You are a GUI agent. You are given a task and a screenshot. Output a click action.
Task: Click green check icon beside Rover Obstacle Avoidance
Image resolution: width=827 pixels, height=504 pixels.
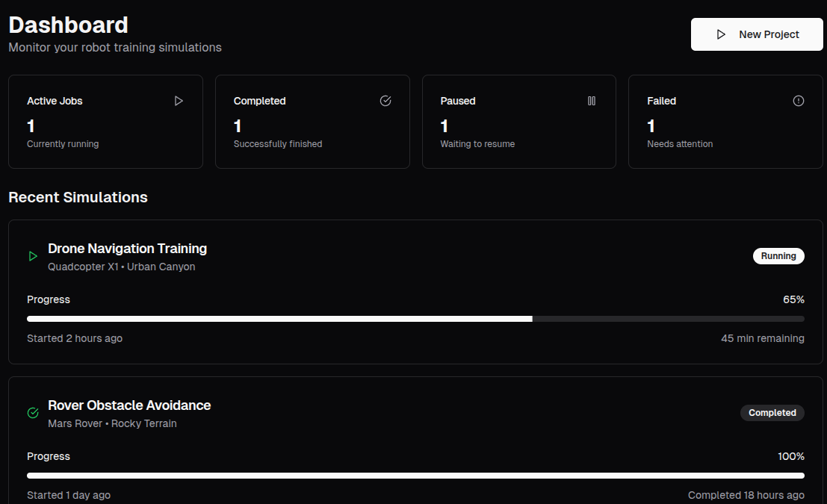[x=33, y=413]
